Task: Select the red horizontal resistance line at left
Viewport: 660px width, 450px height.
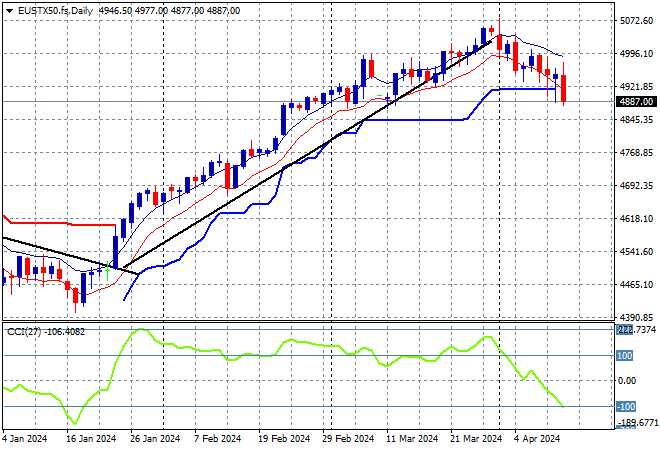Action: coord(60,226)
